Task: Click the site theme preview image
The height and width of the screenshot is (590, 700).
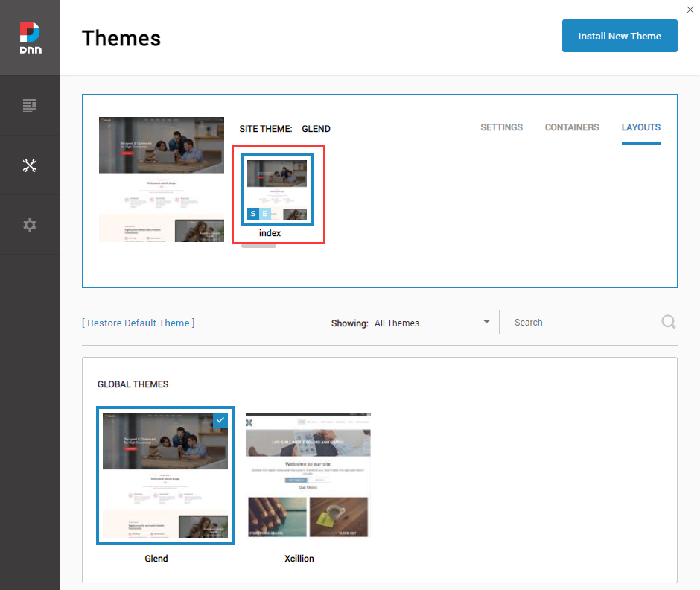Action: click(x=161, y=180)
